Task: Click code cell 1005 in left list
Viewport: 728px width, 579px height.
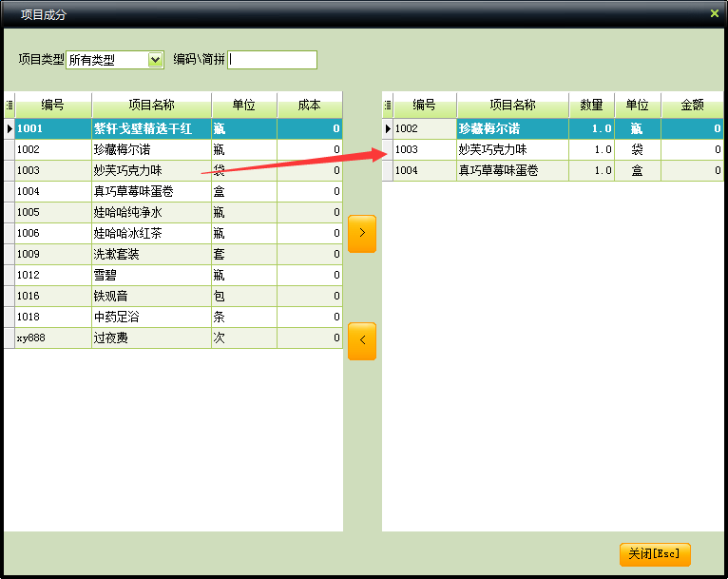Action: click(53, 212)
